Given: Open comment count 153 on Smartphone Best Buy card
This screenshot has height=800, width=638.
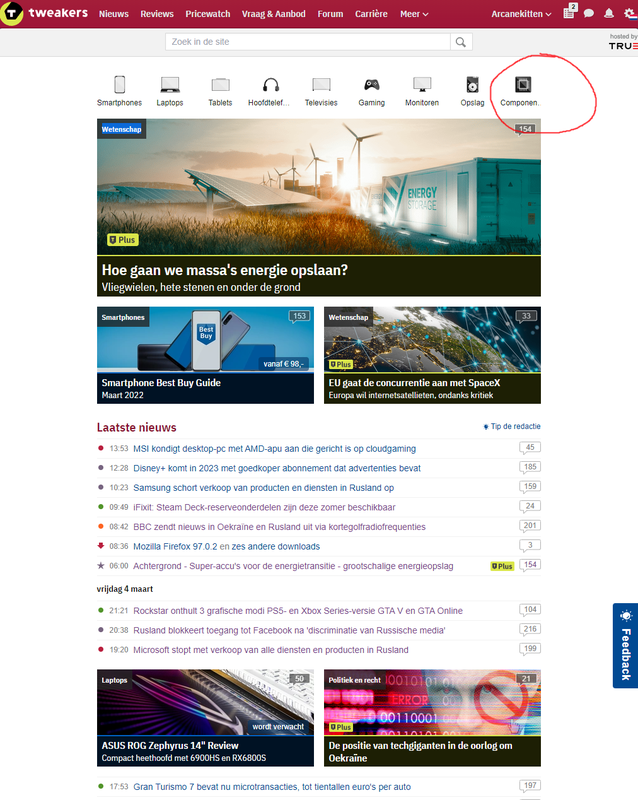Looking at the screenshot, I should click(299, 316).
